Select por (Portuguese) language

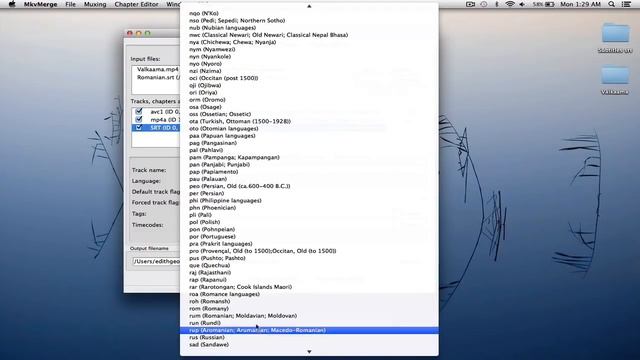pyautogui.click(x=309, y=236)
